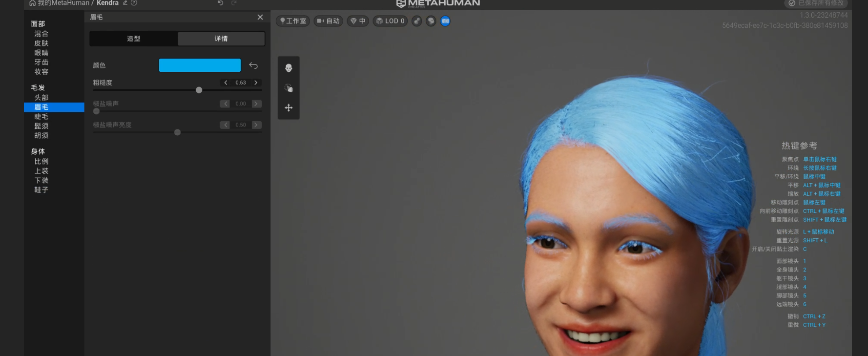Click the 毛发 section heading
The width and height of the screenshot is (868, 356).
point(38,88)
